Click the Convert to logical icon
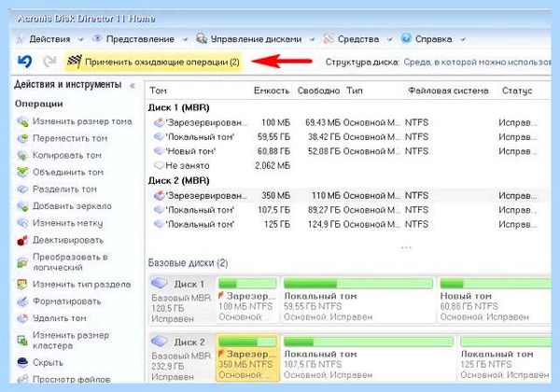 click(22, 262)
